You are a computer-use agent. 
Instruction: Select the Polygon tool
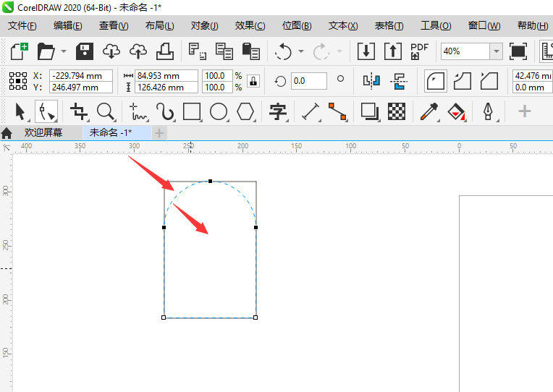pyautogui.click(x=245, y=112)
